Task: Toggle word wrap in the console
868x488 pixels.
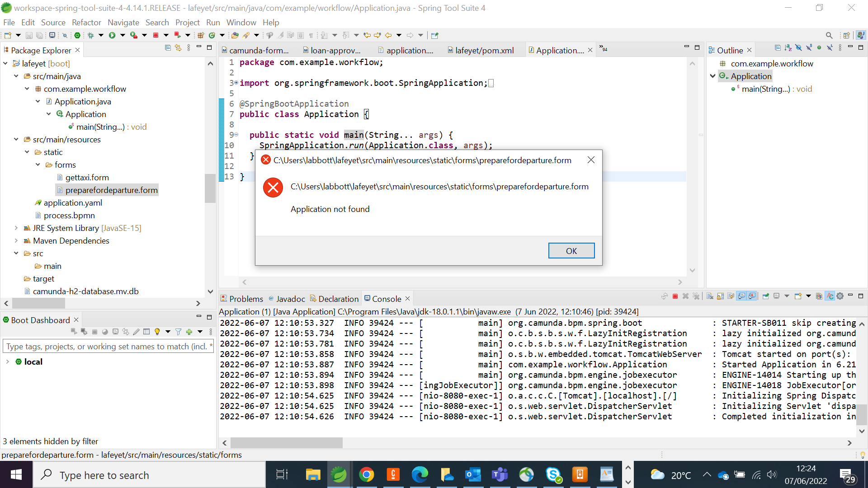Action: tap(730, 296)
